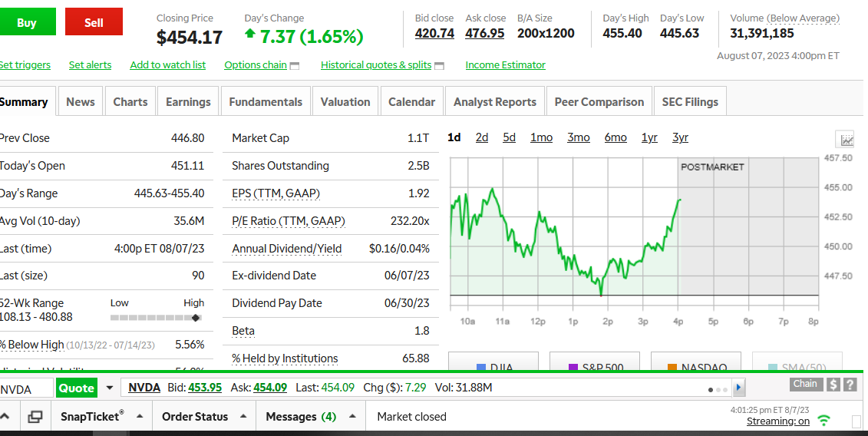Click the Chain button in quote bar
Image resolution: width=868 pixels, height=436 pixels.
[x=805, y=384]
